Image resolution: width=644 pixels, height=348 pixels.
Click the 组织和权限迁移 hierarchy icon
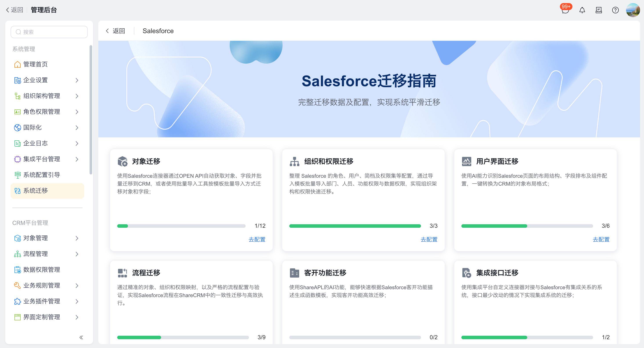tap(294, 161)
